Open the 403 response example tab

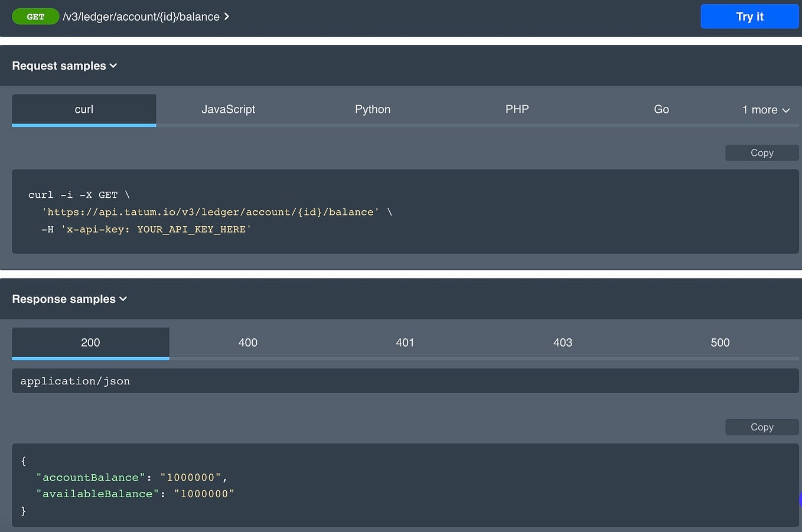pyautogui.click(x=562, y=342)
